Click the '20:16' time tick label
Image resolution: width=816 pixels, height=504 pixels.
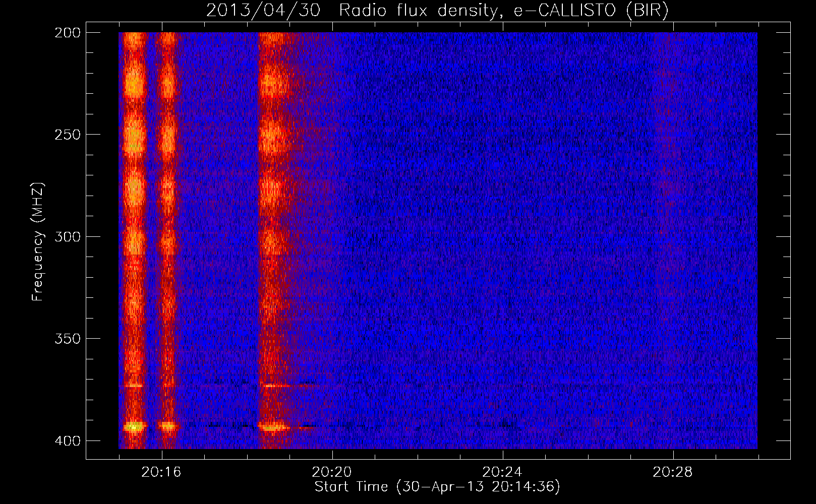[161, 472]
